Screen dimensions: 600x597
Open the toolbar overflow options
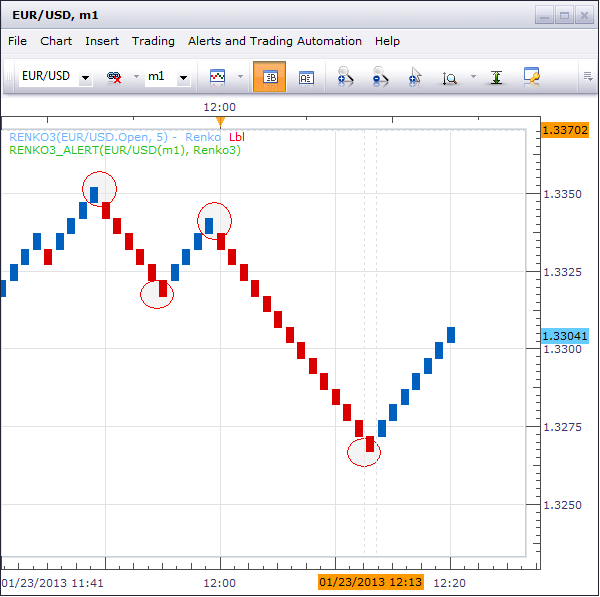tap(588, 77)
